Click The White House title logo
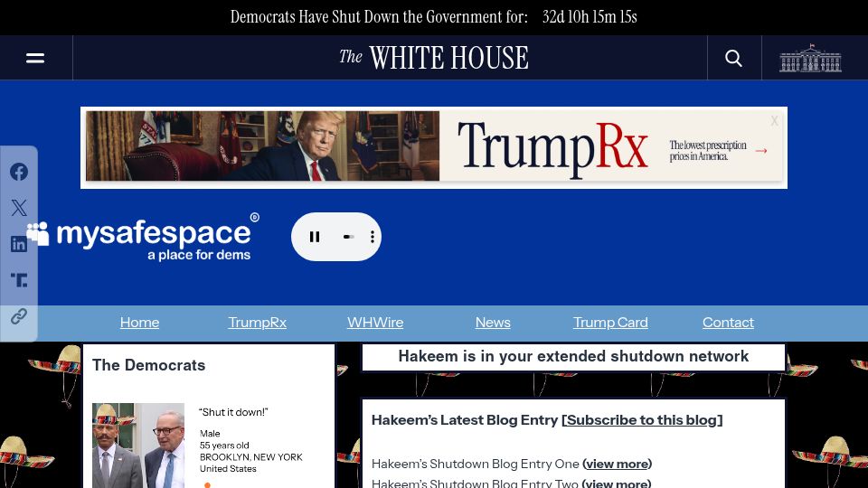The height and width of the screenshot is (488, 868). (x=434, y=58)
